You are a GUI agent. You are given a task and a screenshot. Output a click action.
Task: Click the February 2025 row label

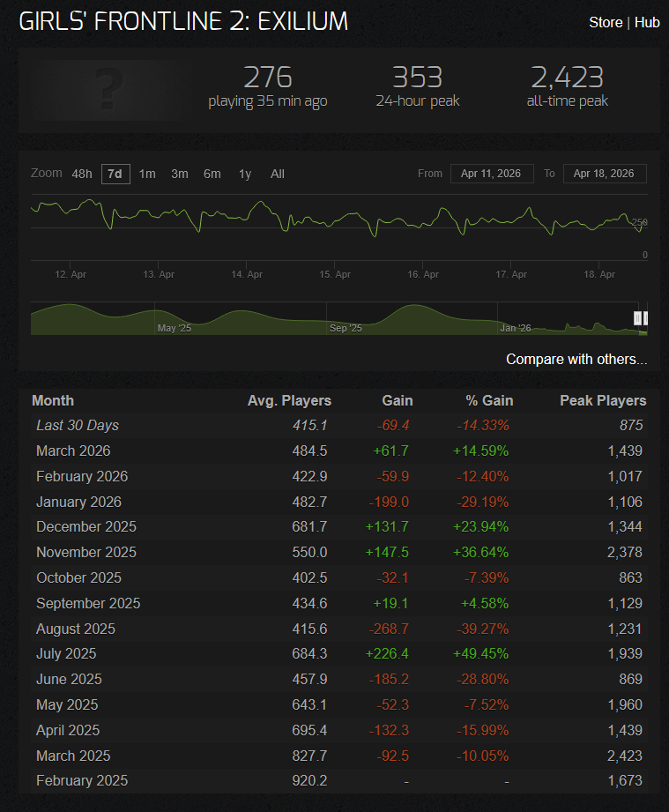point(82,780)
